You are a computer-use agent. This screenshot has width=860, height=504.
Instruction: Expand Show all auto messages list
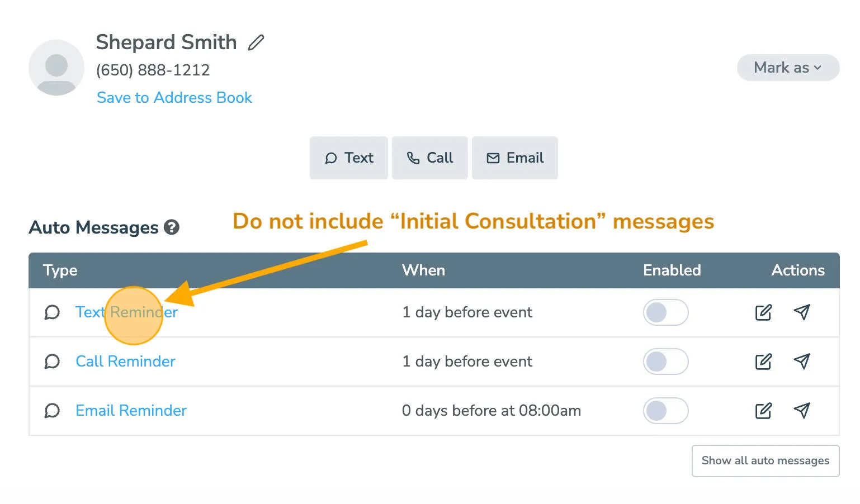pos(765,460)
